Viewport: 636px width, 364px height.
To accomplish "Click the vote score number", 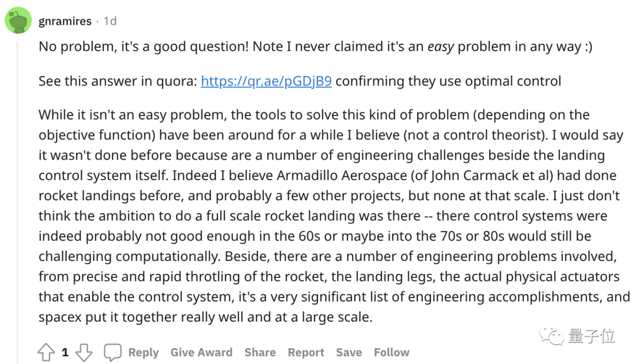I will 65,352.
